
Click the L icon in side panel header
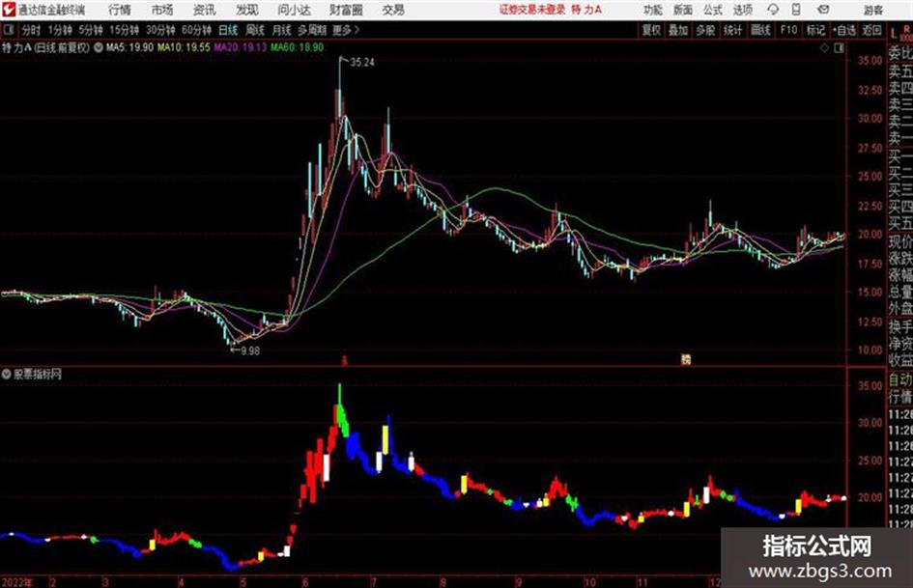coord(894,35)
